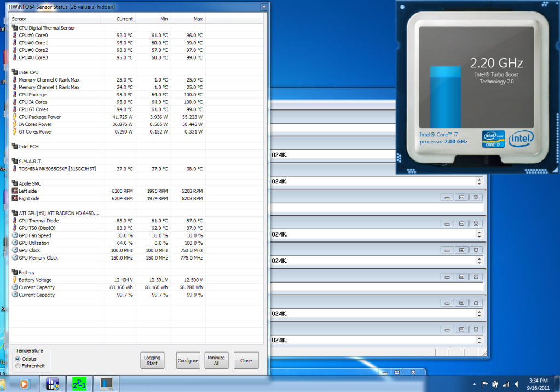This screenshot has height=392, width=560.
Task: Select GPU Thermal Diode row label
Action: [38, 221]
